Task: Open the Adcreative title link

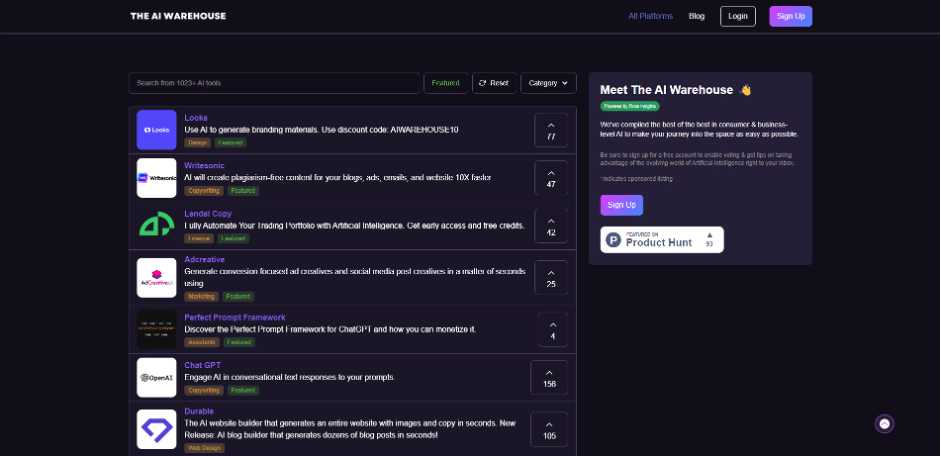Action: click(x=204, y=260)
